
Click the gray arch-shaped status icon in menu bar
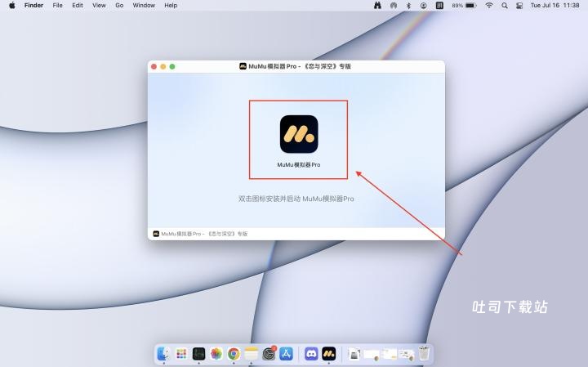coord(394,5)
